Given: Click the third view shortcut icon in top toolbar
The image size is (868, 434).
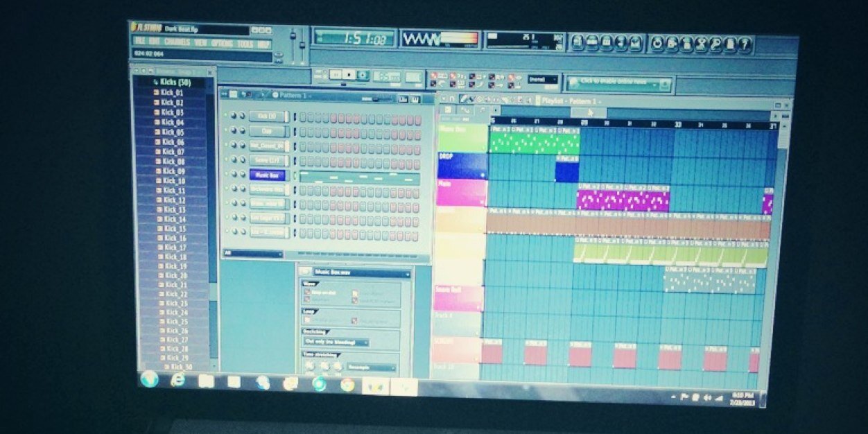Looking at the screenshot, I should coord(607,42).
